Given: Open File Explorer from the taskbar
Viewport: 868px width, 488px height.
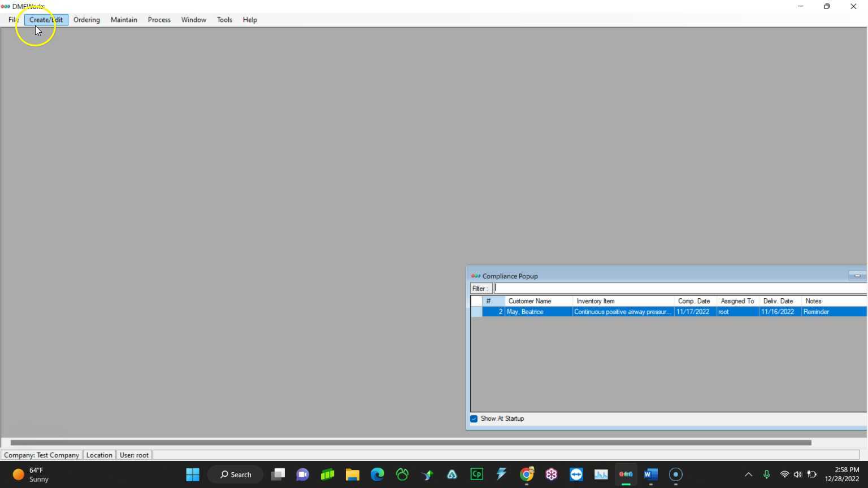Looking at the screenshot, I should [x=353, y=474].
